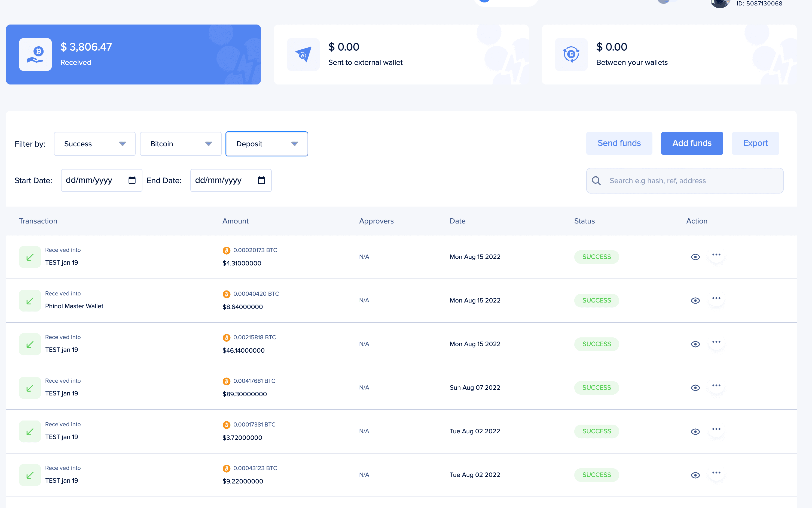Viewport: 812px width, 508px height.
Task: Click Bitcoin coin icon beside 0.00020173 BTC
Action: coord(227,250)
